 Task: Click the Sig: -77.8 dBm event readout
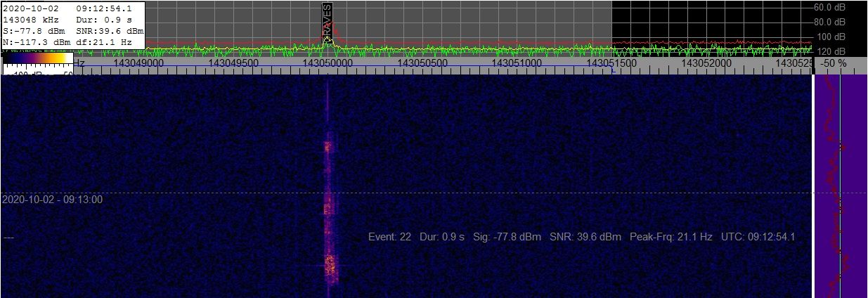tap(507, 237)
